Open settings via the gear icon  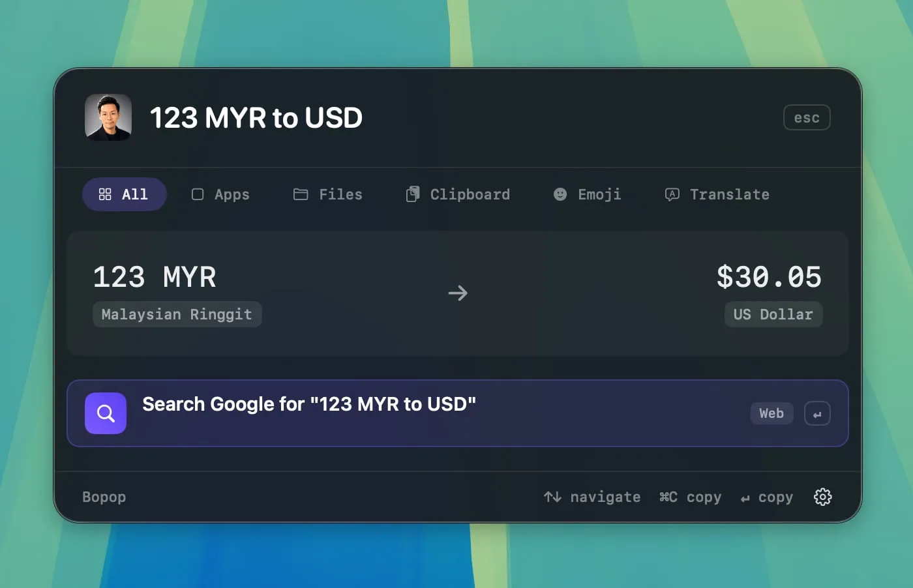click(823, 497)
